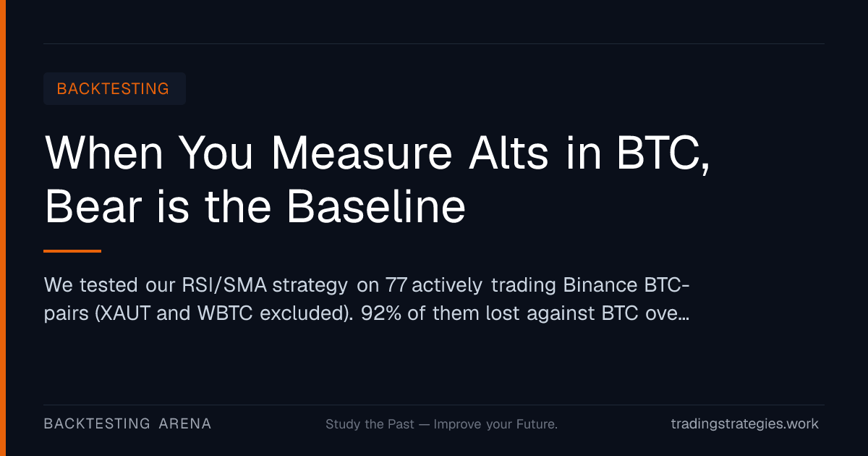Click the 'BACKTESTING ARENA' footer brand text
This screenshot has width=868, height=456.
point(127,424)
